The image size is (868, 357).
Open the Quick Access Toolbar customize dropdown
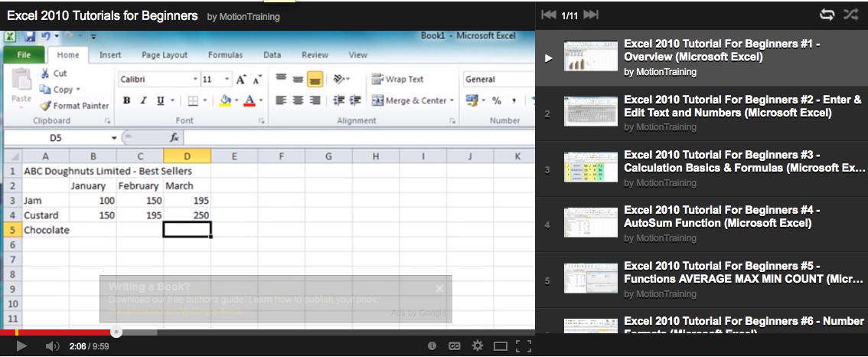click(x=93, y=37)
